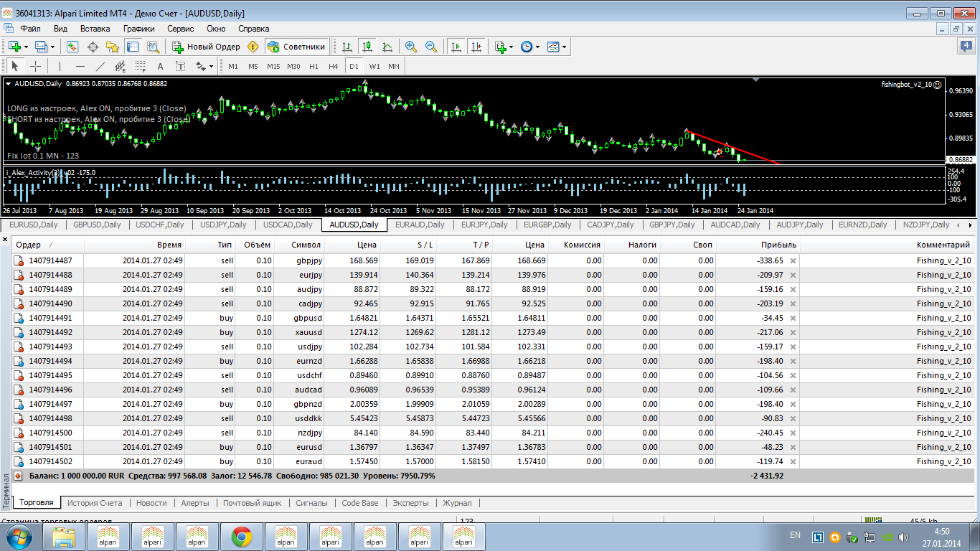Select the text 'A' tool
This screenshot has height=551, width=980.
pos(160,66)
